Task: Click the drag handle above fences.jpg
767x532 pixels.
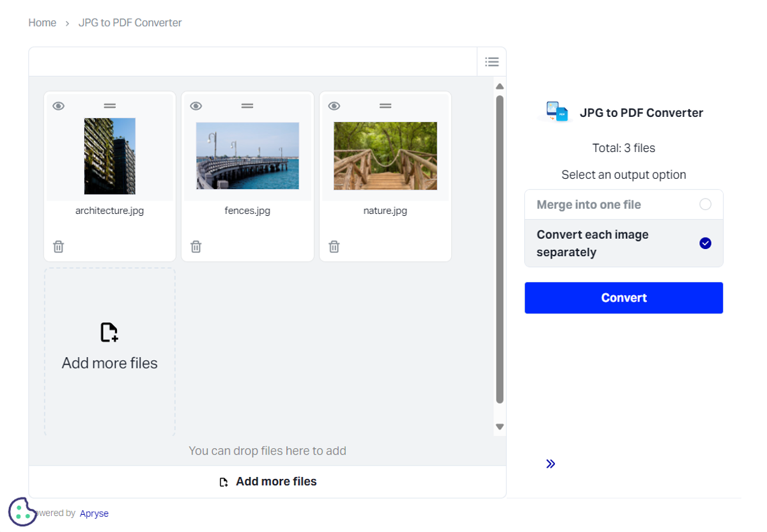Action: click(x=247, y=105)
